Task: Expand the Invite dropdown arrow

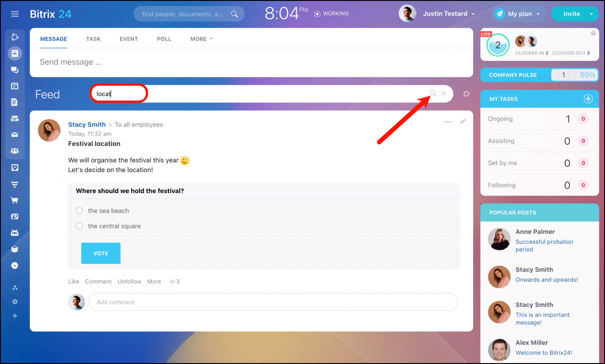Action: 591,14
